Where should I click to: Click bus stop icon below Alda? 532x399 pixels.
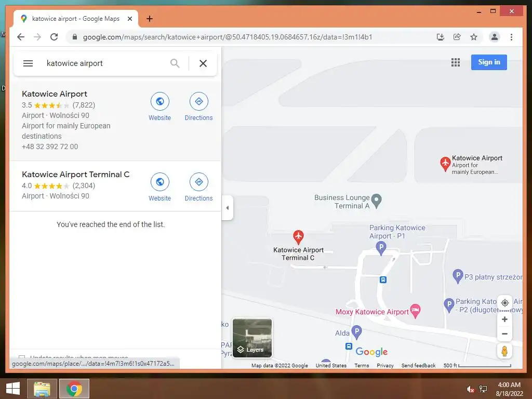349,346
